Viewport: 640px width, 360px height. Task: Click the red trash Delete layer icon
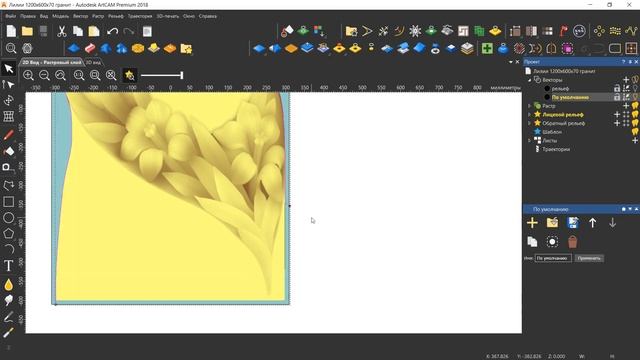coord(572,242)
